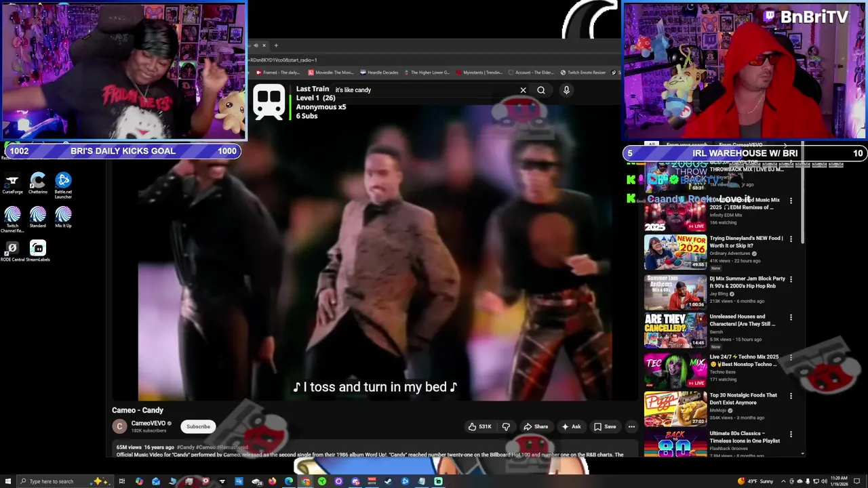Open the Mix It Up desktop shortcut
This screenshot has width=868, height=488.
(x=63, y=218)
